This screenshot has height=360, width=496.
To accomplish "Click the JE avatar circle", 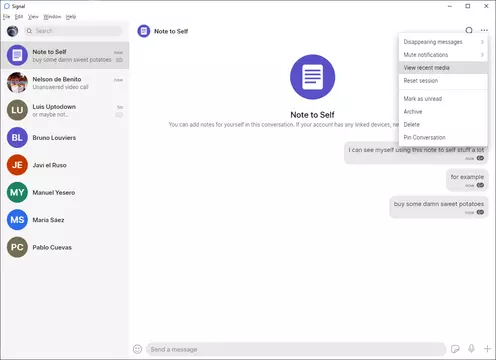I will pyautogui.click(x=17, y=165).
